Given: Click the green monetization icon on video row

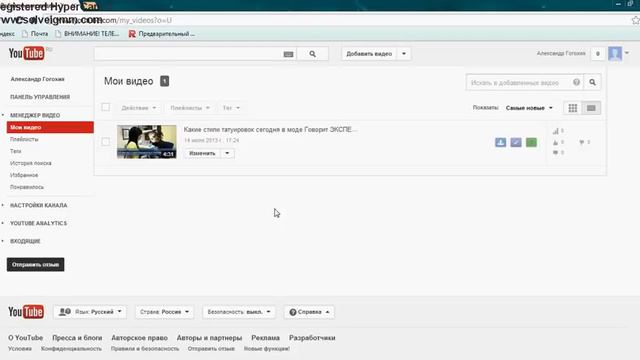Looking at the screenshot, I should click(531, 142).
